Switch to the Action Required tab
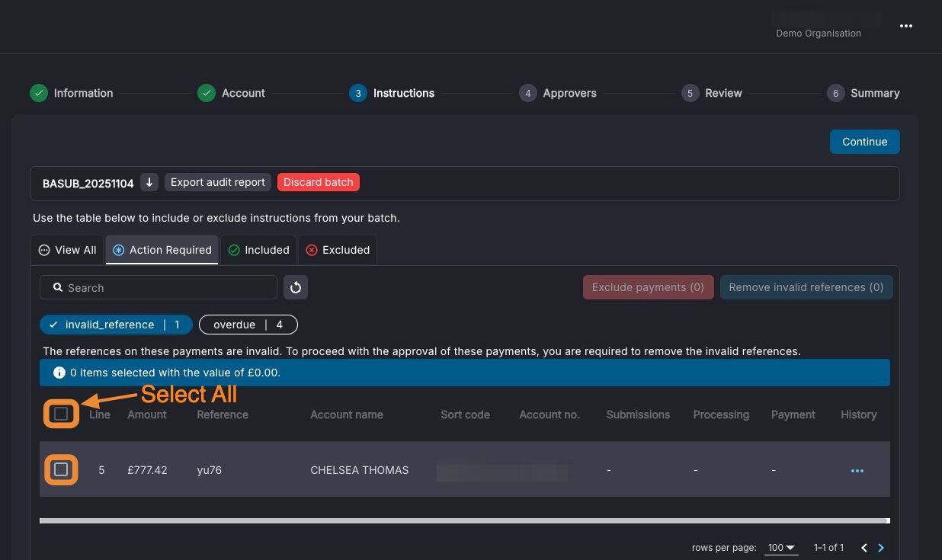942x560 pixels. [x=162, y=250]
